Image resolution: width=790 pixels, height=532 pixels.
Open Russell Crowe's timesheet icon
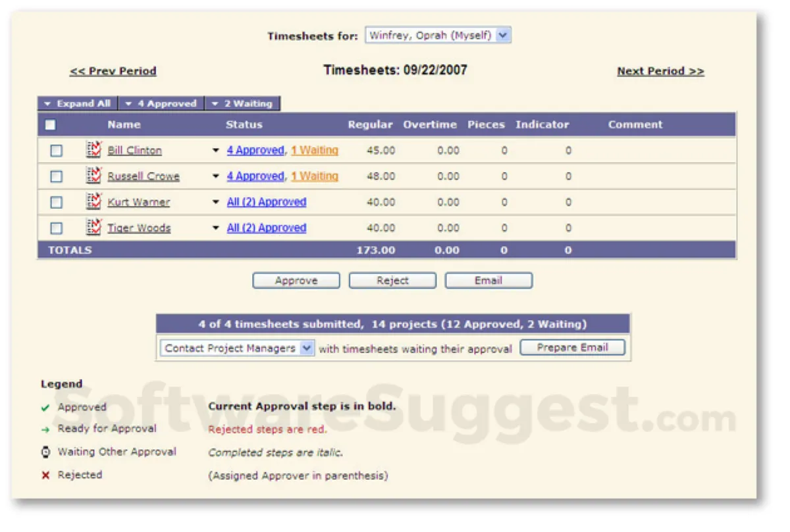(x=93, y=176)
